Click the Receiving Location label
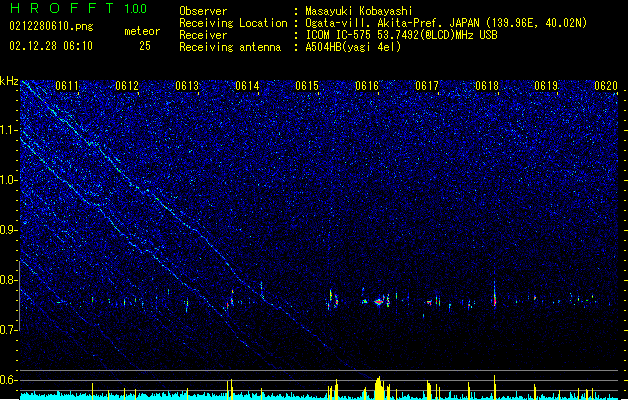Viewport: 629px width, 400px height. (233, 23)
